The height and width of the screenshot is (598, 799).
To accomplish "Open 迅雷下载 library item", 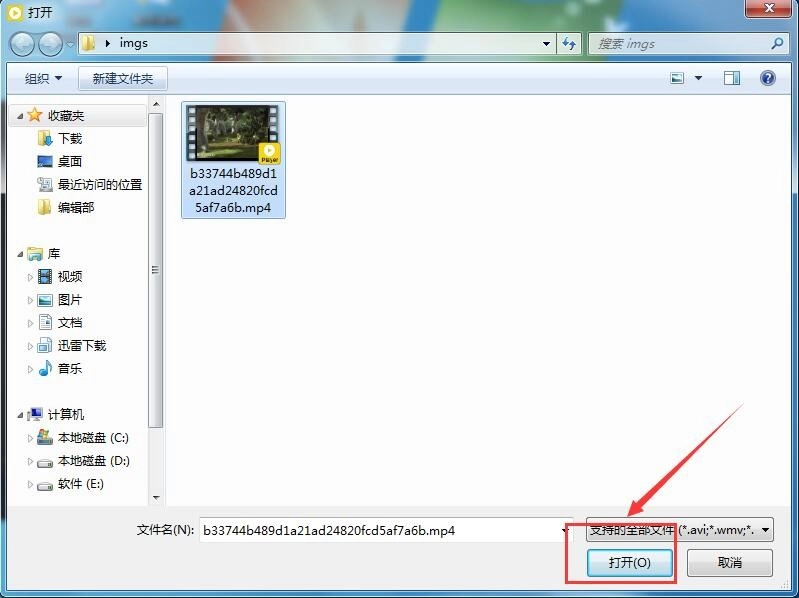I will tap(81, 346).
